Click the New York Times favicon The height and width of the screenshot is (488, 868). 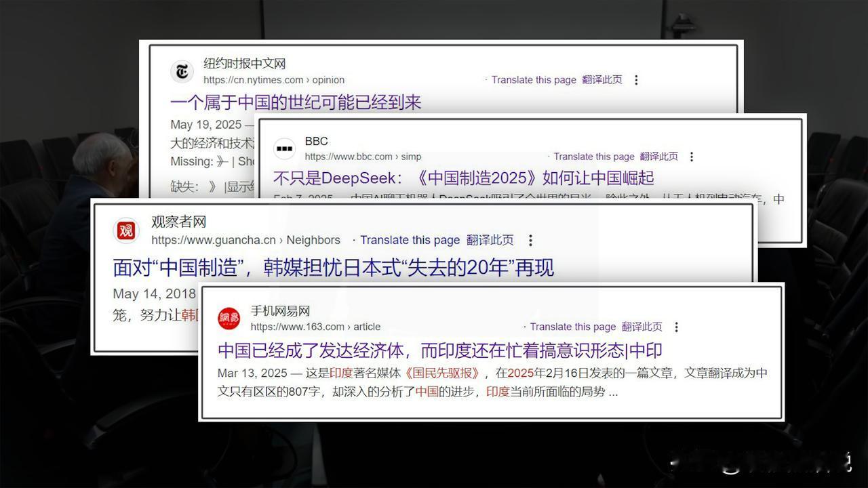click(x=182, y=71)
